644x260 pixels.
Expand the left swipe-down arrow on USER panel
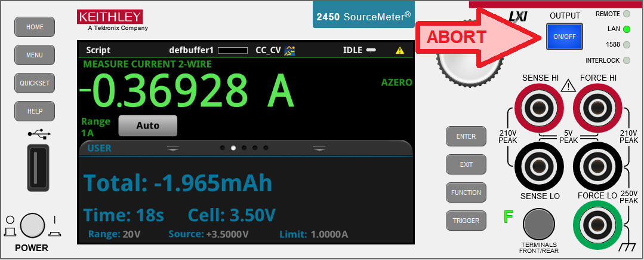pyautogui.click(x=173, y=148)
